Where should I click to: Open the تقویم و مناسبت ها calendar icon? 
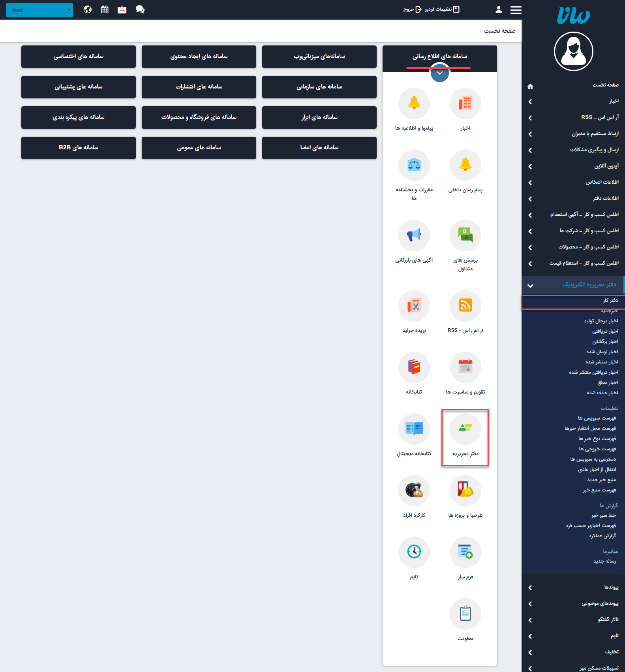pyautogui.click(x=465, y=367)
